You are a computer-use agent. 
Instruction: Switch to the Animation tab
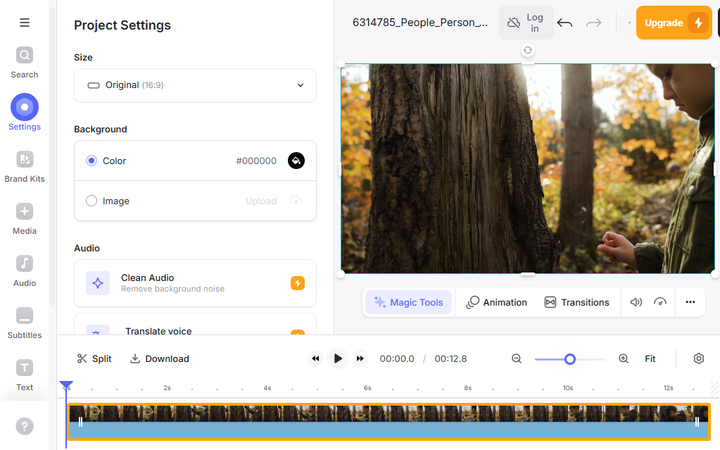click(496, 302)
